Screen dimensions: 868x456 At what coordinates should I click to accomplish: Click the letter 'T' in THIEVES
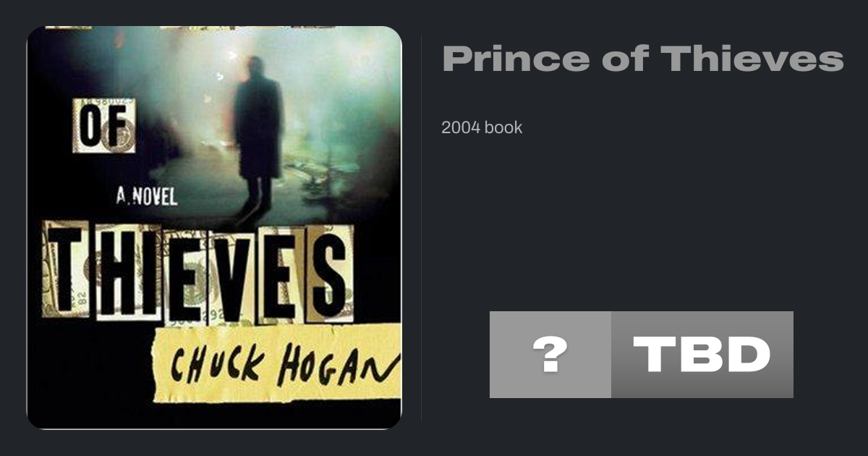coord(68,270)
